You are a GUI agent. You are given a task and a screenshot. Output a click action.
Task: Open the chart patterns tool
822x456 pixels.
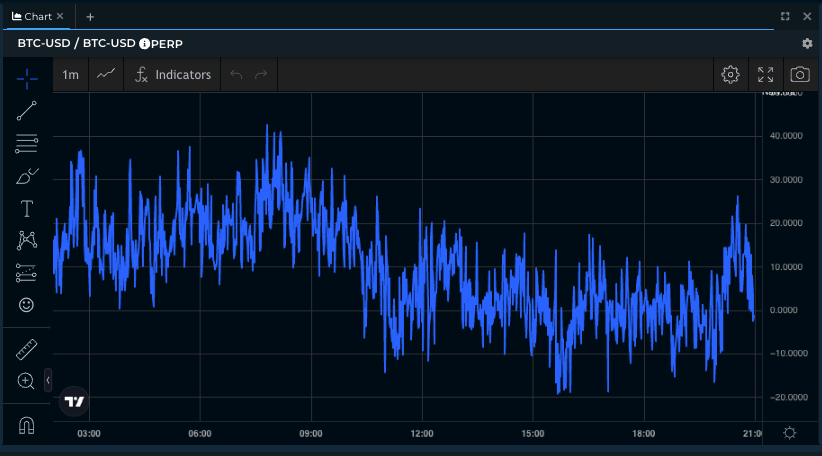[x=27, y=240]
